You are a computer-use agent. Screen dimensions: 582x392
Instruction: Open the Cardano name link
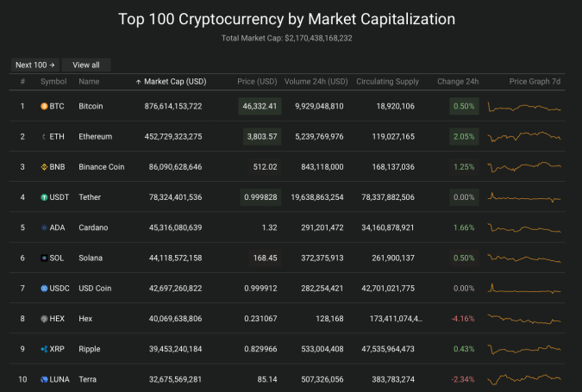click(93, 227)
